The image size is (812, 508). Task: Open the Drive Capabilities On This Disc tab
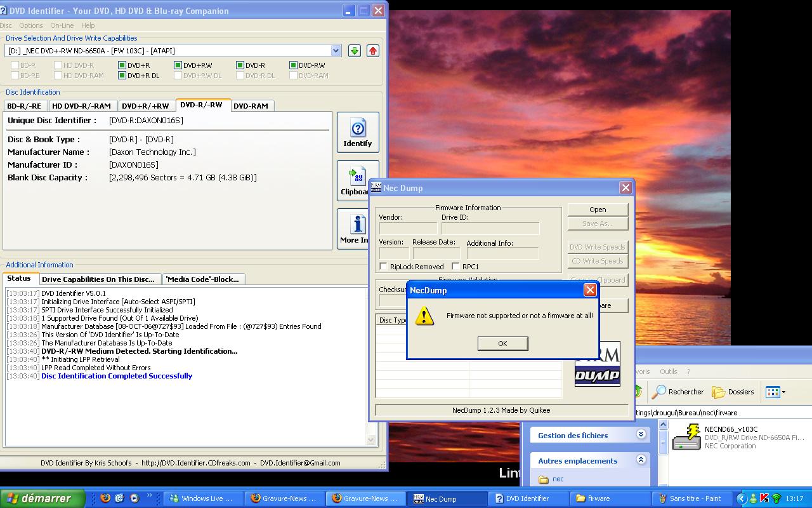tap(98, 279)
